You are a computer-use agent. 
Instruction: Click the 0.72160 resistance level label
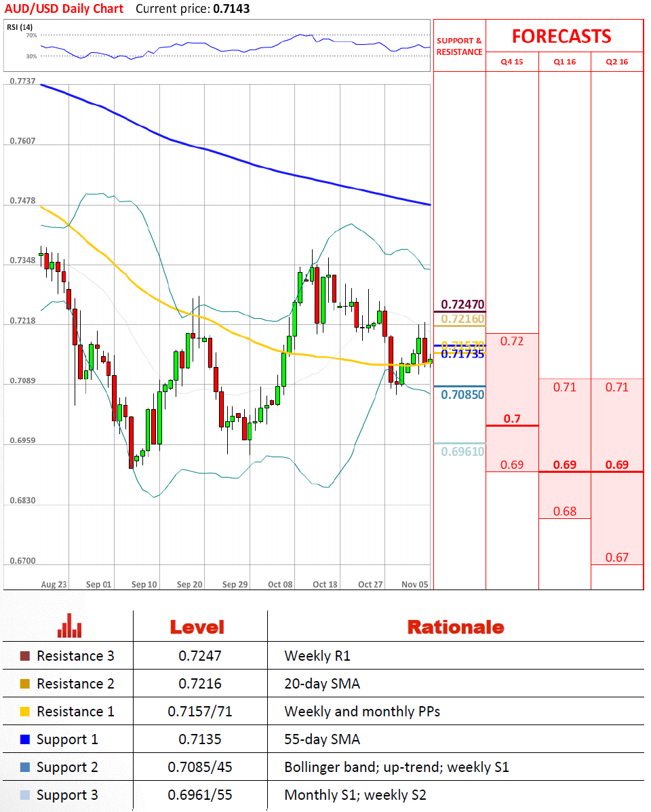[x=462, y=318]
